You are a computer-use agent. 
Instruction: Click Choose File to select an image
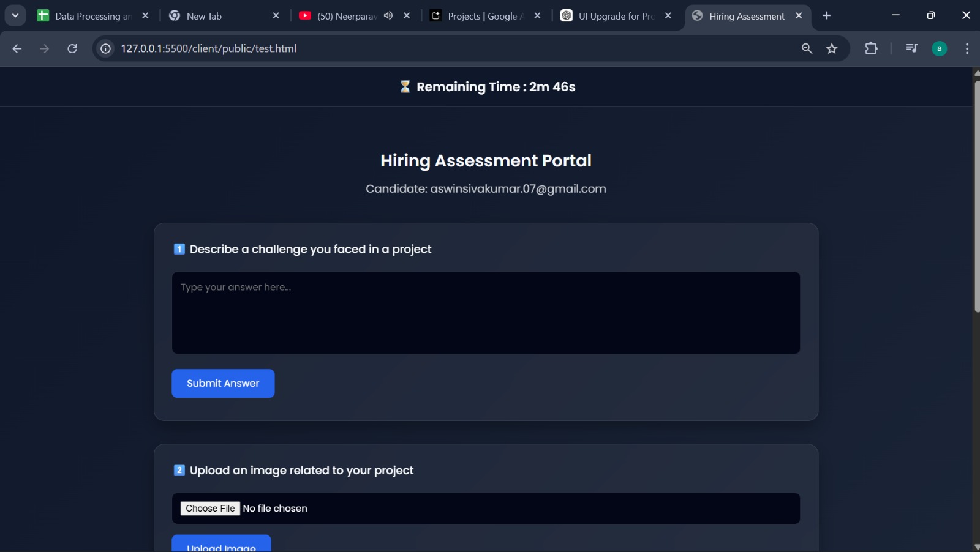coord(210,509)
